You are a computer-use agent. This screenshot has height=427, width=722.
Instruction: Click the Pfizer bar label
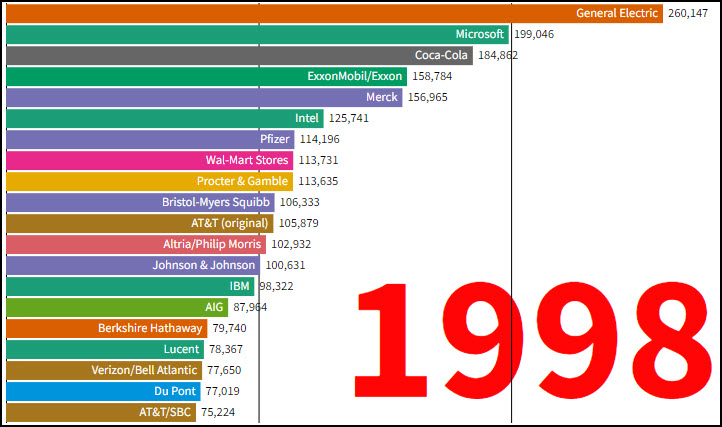point(275,139)
